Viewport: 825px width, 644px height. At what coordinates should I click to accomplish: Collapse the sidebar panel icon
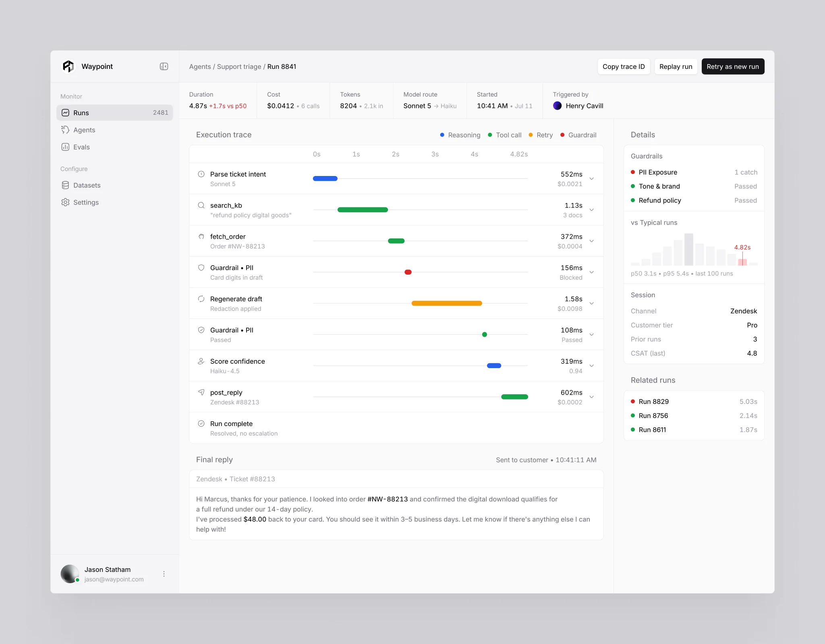click(x=164, y=66)
